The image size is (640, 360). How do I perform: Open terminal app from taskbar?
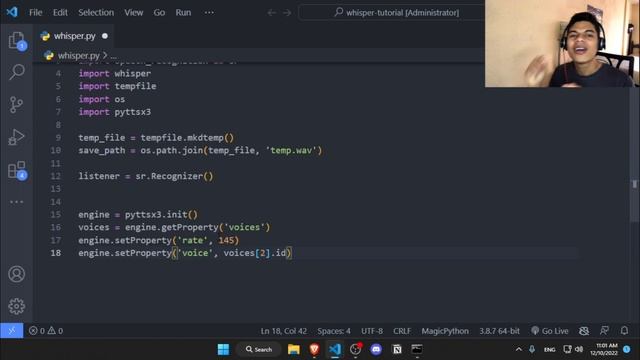coord(417,349)
